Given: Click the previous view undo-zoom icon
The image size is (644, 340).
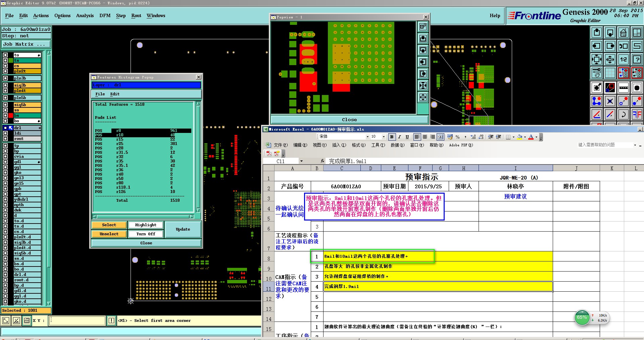Looking at the screenshot, I should tap(624, 46).
